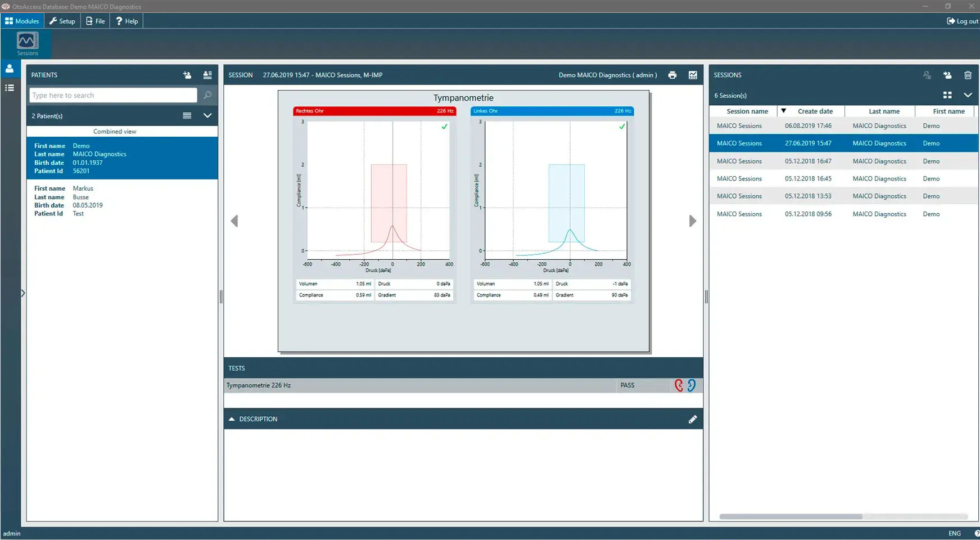This screenshot has height=540, width=980.
Task: Toggle the patient list view hamburger icon
Action: coord(187,115)
